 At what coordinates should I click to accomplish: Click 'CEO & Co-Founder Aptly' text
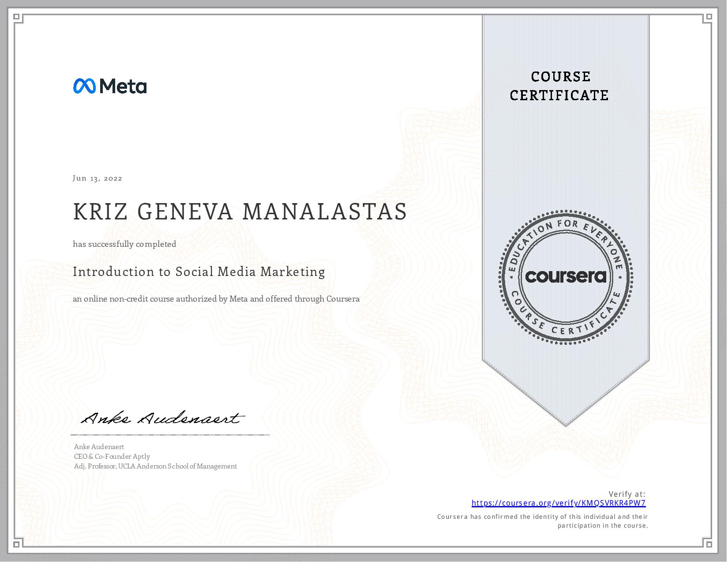112,457
